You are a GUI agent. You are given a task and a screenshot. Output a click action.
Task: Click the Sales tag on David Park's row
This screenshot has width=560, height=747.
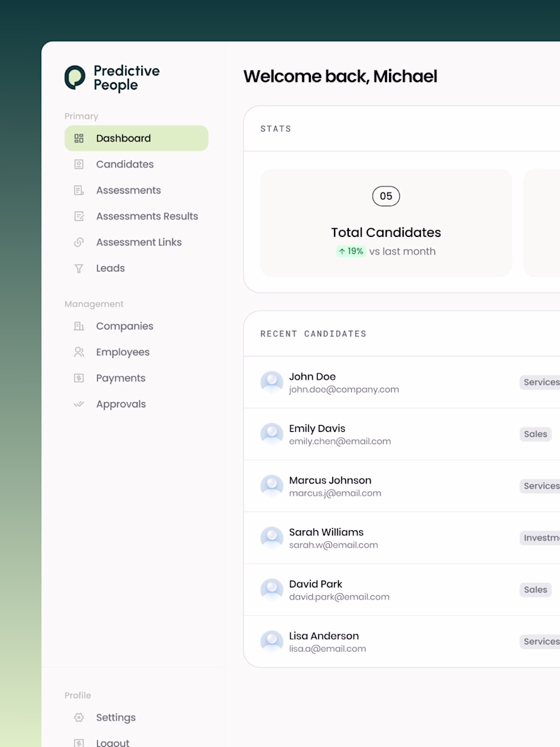[536, 589]
